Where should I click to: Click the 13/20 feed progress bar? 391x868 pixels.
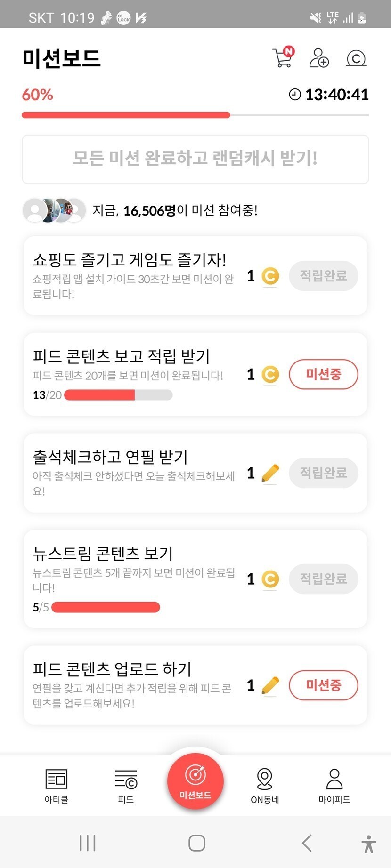point(118,395)
